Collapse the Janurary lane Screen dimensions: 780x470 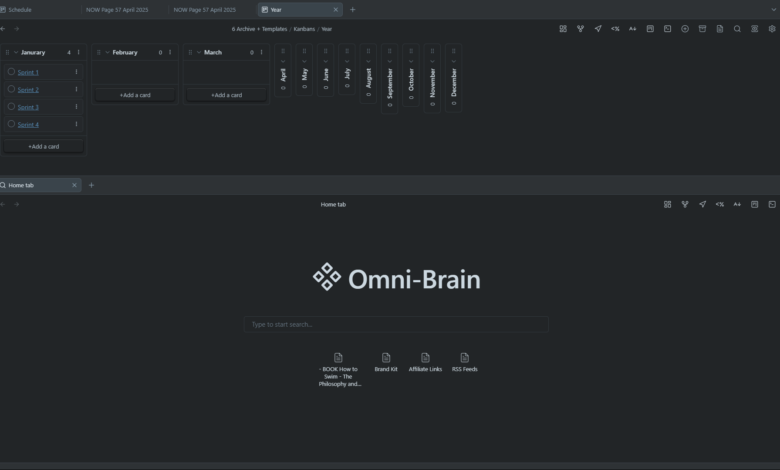[x=16, y=52]
